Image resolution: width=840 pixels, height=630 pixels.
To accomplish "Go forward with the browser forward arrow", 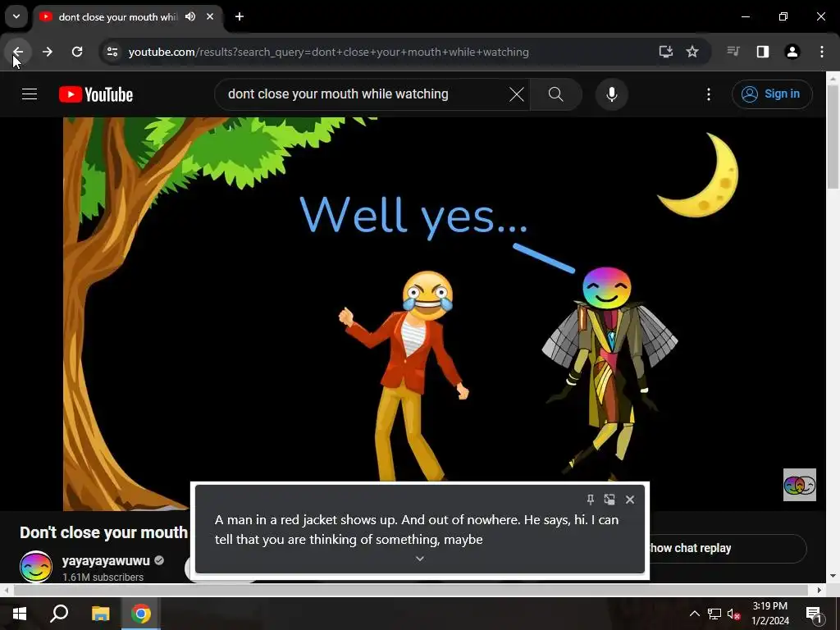I will click(x=48, y=52).
